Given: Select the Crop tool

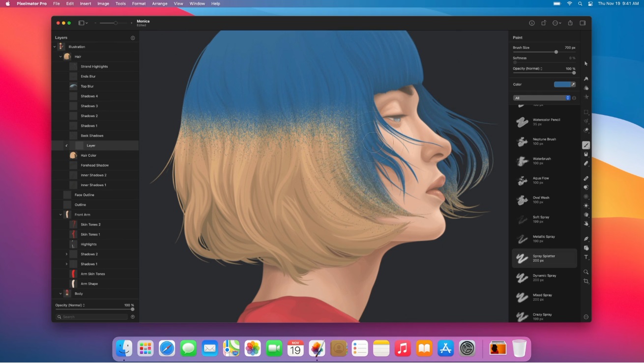Looking at the screenshot, I should 586,281.
